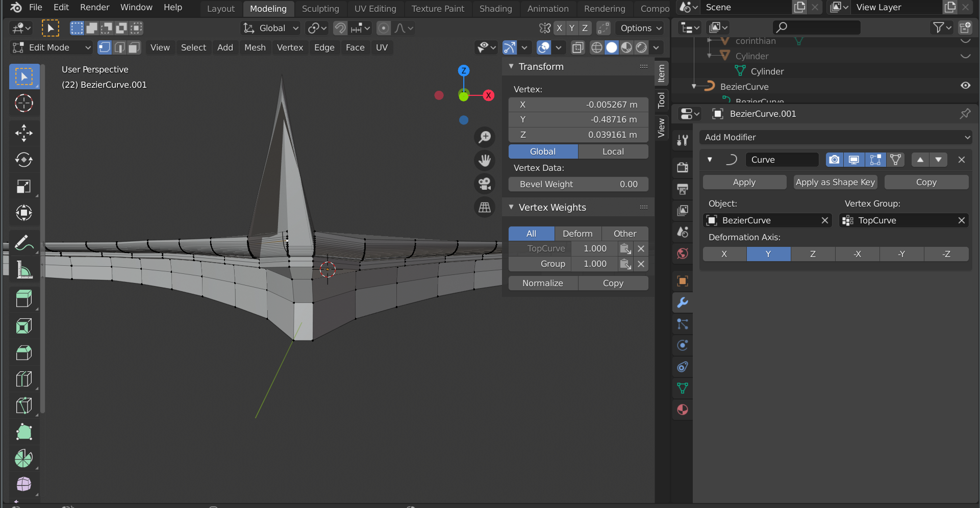Toggle the camera view icon

pyautogui.click(x=485, y=184)
